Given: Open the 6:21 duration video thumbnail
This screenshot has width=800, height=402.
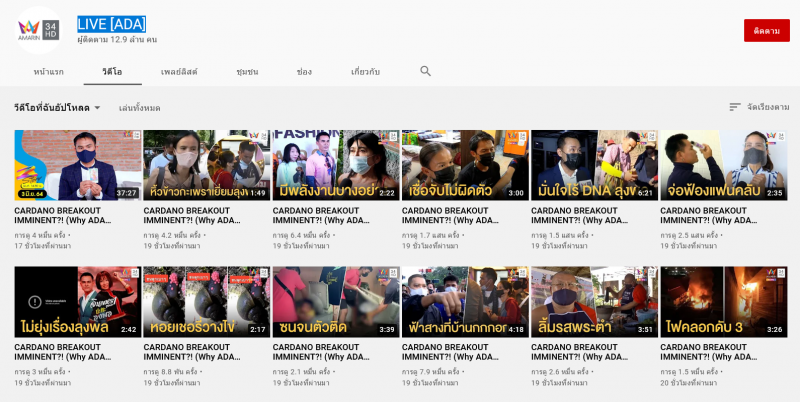Looking at the screenshot, I should 594,165.
